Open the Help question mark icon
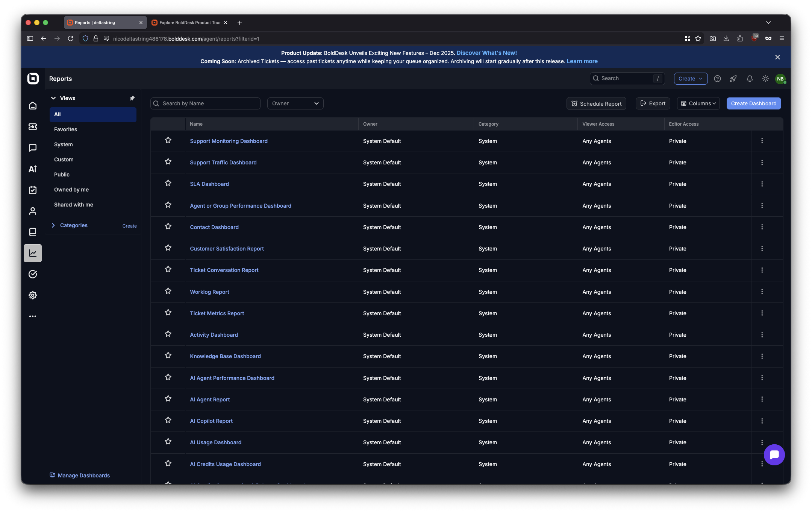Viewport: 812px width, 512px height. (x=717, y=79)
